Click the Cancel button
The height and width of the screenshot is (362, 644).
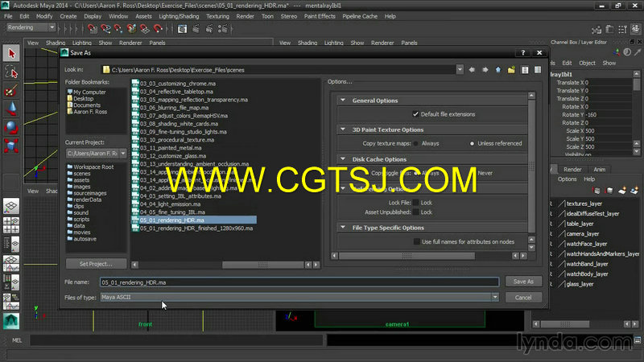(x=523, y=298)
